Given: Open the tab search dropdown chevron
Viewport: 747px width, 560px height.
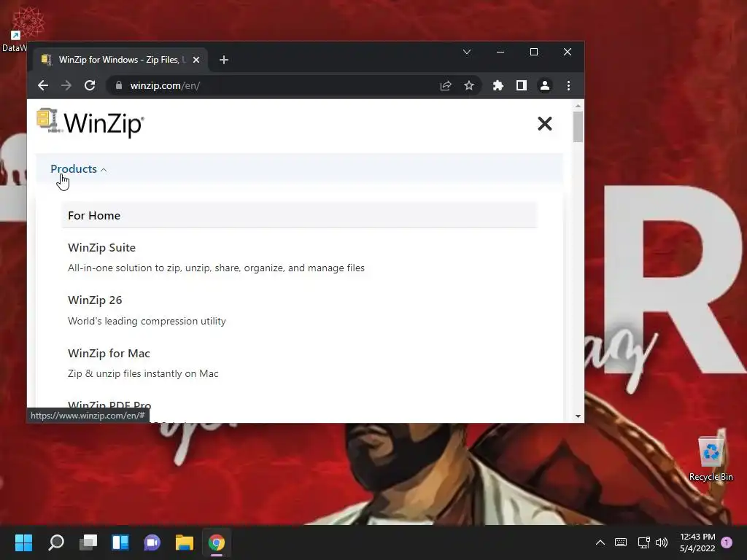Looking at the screenshot, I should 467,52.
